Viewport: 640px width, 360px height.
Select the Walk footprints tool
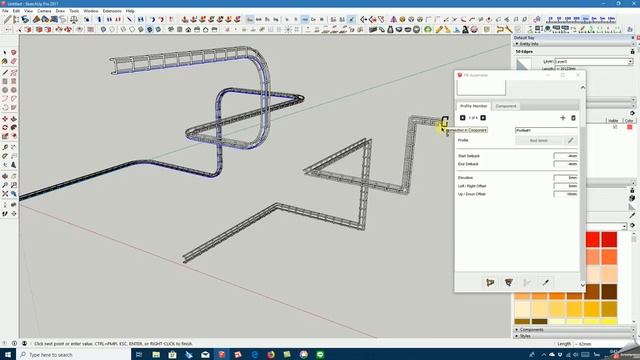point(5,213)
